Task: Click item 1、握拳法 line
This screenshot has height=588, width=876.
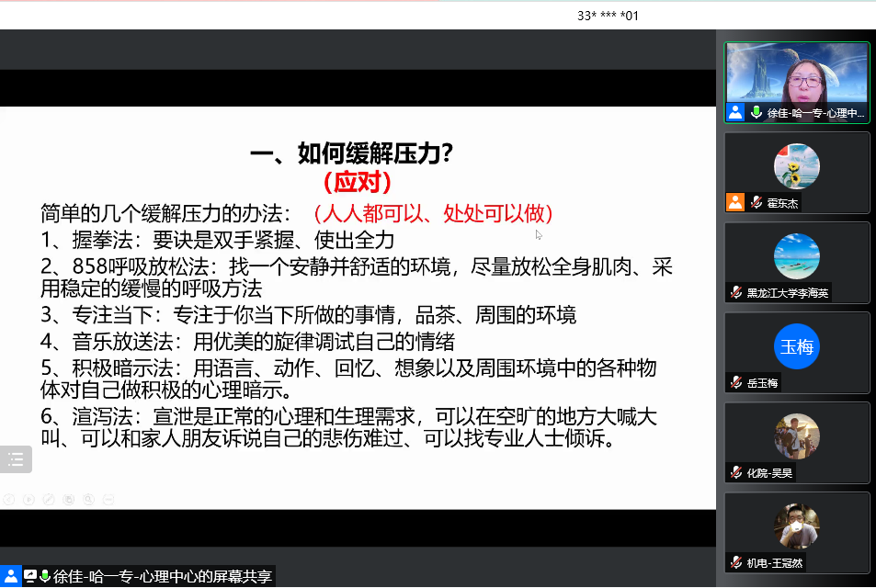Action: pos(217,240)
